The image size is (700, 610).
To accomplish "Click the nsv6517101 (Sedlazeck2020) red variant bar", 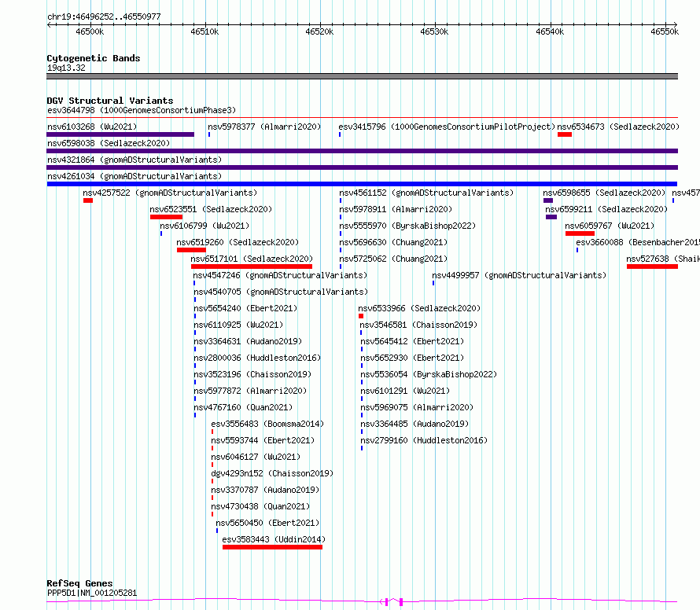I will click(x=251, y=266).
